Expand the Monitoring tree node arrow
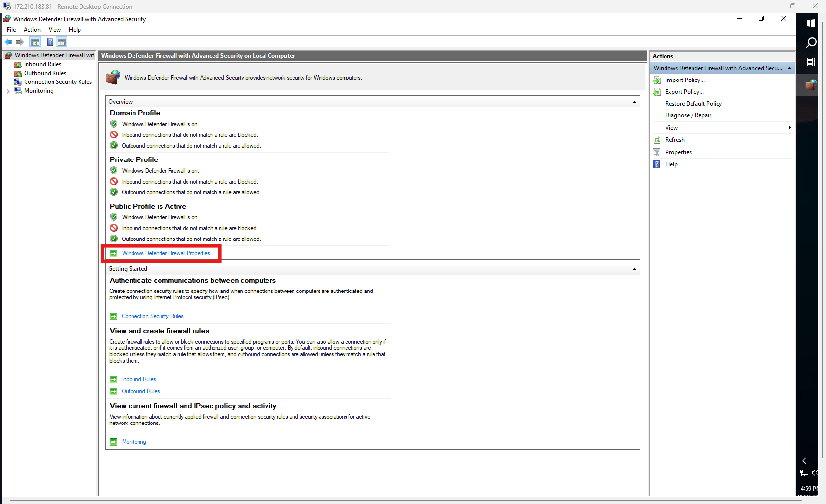The width and height of the screenshot is (826, 504). [8, 91]
